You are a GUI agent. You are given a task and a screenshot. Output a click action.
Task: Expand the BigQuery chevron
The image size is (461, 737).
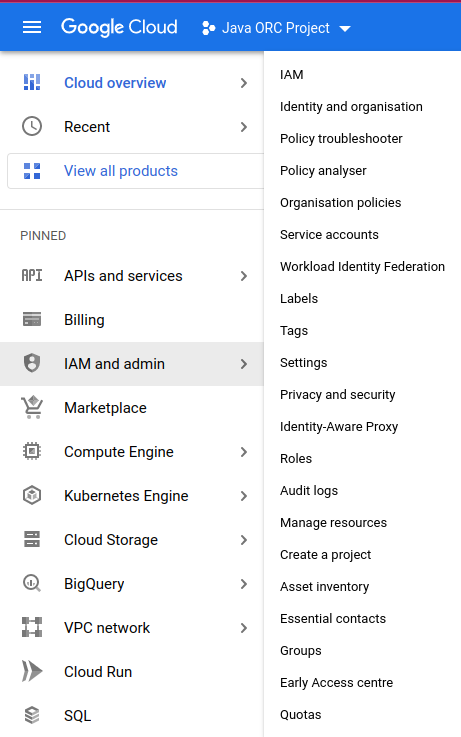[x=243, y=584]
